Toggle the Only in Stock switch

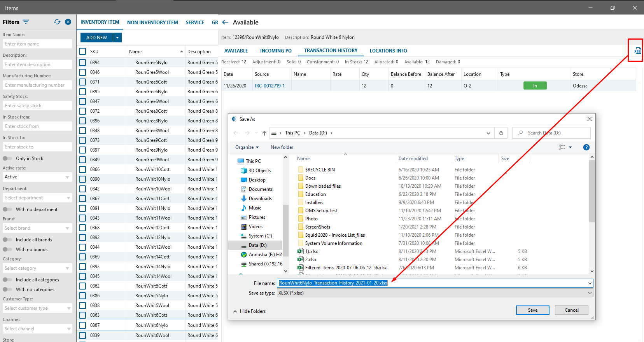[x=7, y=159]
